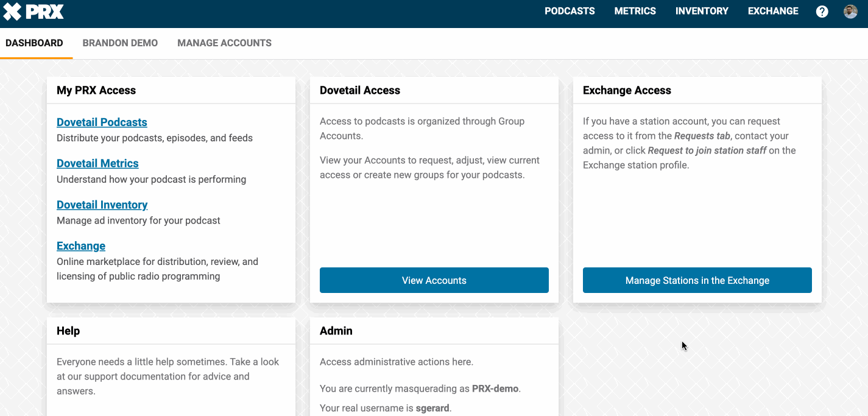Follow the Dovetail Podcasts link
The height and width of the screenshot is (416, 868).
[x=102, y=122]
